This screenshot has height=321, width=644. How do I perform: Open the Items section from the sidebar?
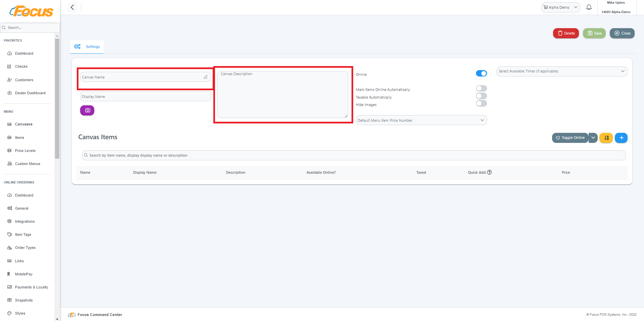point(19,138)
